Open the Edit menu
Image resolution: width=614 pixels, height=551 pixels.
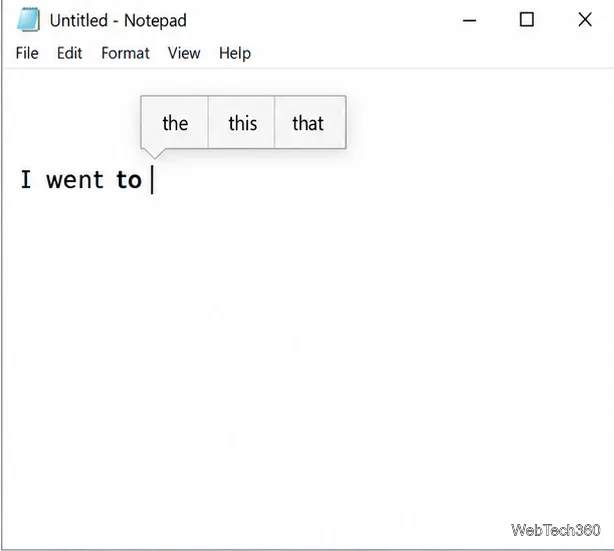(69, 53)
